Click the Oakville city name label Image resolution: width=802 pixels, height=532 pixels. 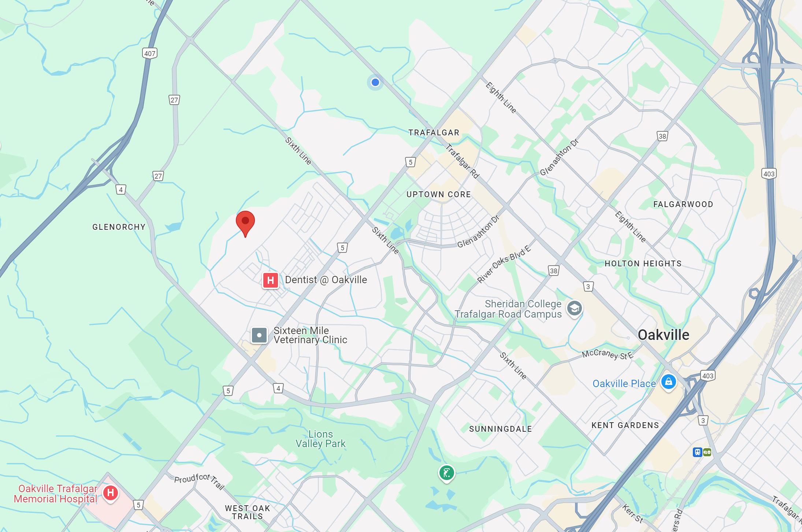point(663,335)
